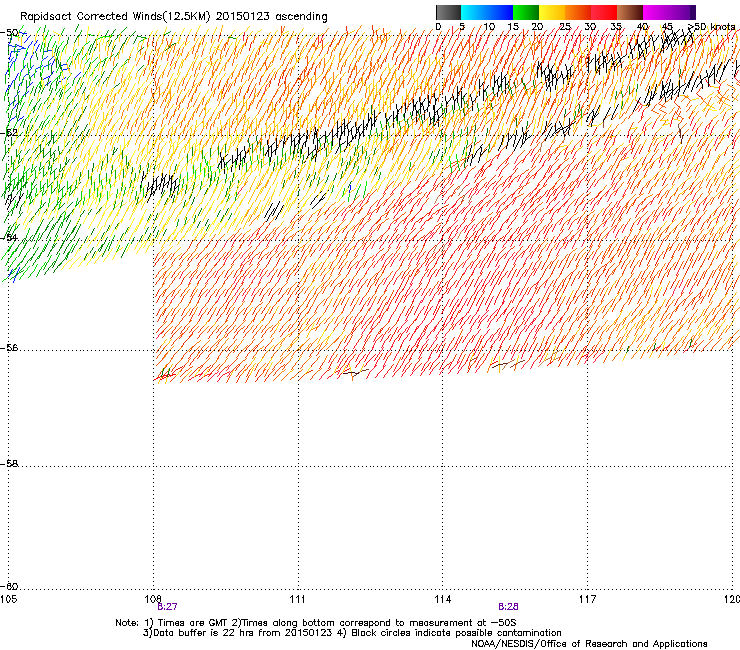Screen dimensions: 740x650
Task: Click longitude label '117'
Action: click(x=587, y=599)
